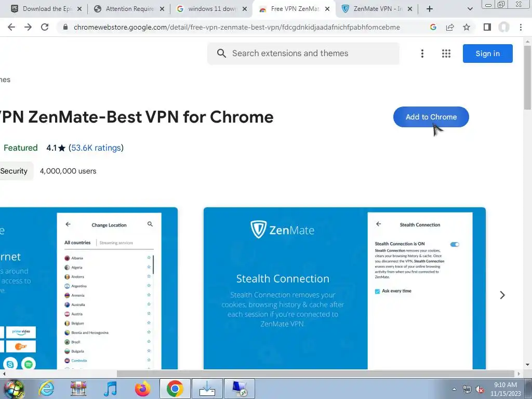Screen dimensions: 532x399
Task: Open the 53.6K ratings link
Action: 96,148
